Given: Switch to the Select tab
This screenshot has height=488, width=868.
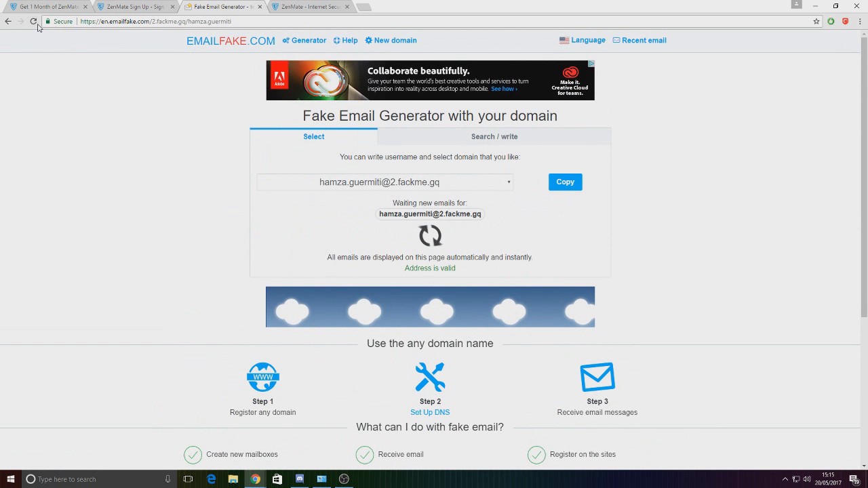Looking at the screenshot, I should point(313,137).
